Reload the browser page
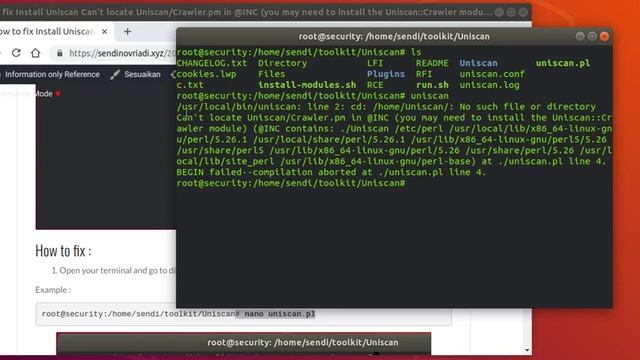This screenshot has width=640, height=360. (x=16, y=53)
